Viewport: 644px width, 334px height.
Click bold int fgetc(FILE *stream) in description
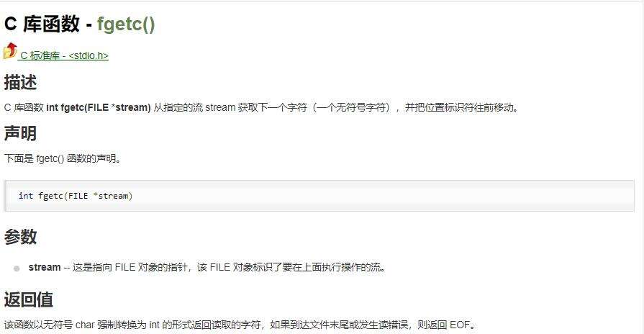pos(99,107)
